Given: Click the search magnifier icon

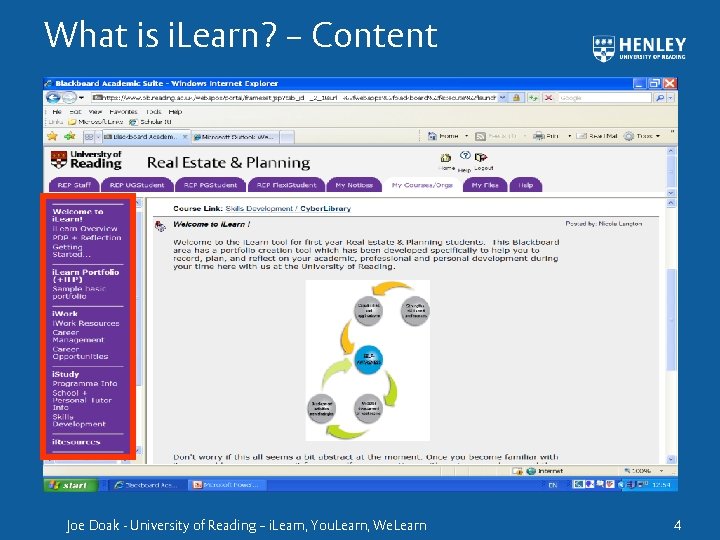Looking at the screenshot, I should pyautogui.click(x=659, y=98).
